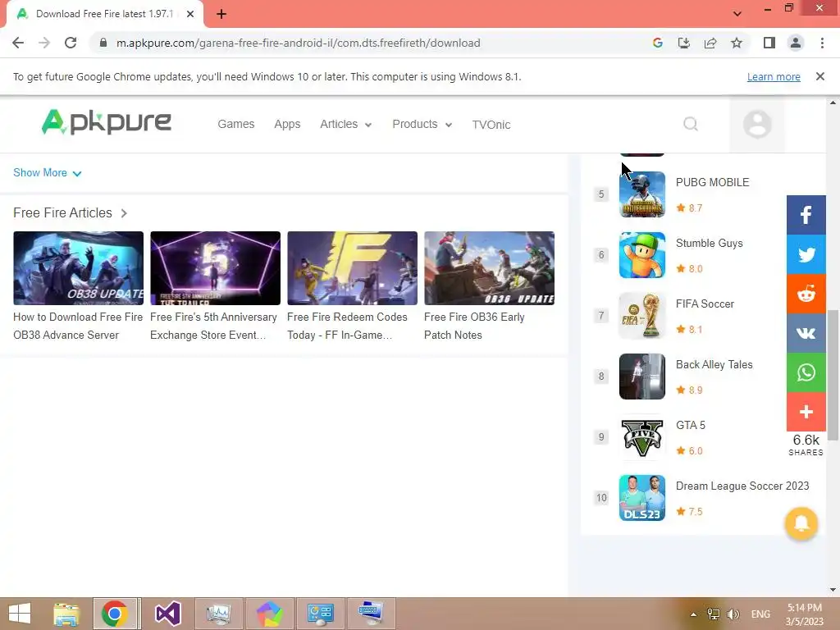Open Chrome three-dot menu
This screenshot has width=840, height=630.
point(822,43)
